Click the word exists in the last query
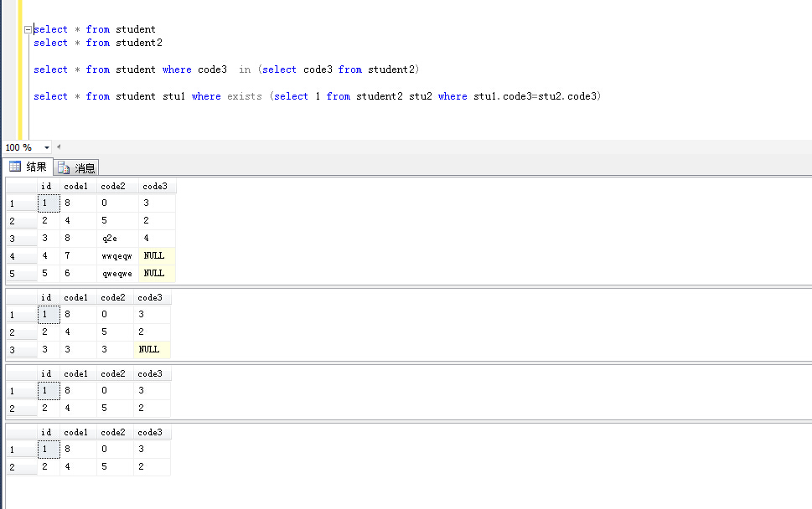This screenshot has width=812, height=509. pyautogui.click(x=244, y=95)
